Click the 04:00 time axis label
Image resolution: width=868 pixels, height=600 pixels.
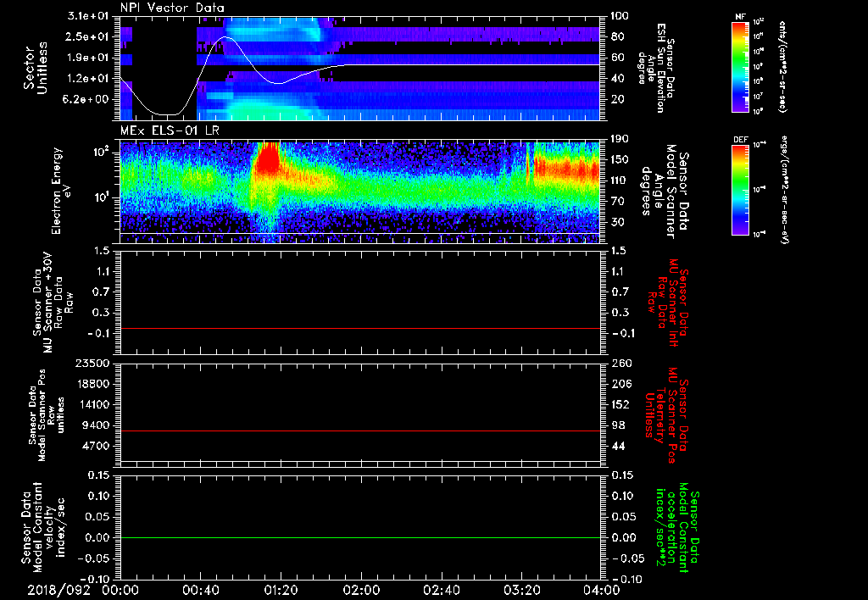pyautogui.click(x=602, y=590)
